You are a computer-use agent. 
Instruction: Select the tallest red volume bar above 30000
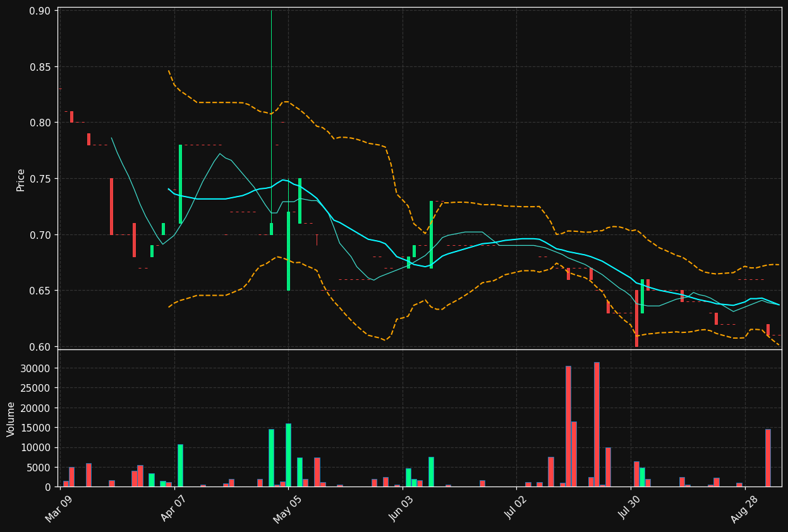tap(597, 425)
